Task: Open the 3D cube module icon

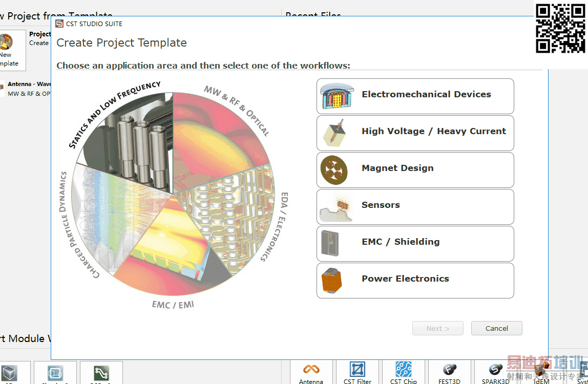Action: click(x=9, y=373)
